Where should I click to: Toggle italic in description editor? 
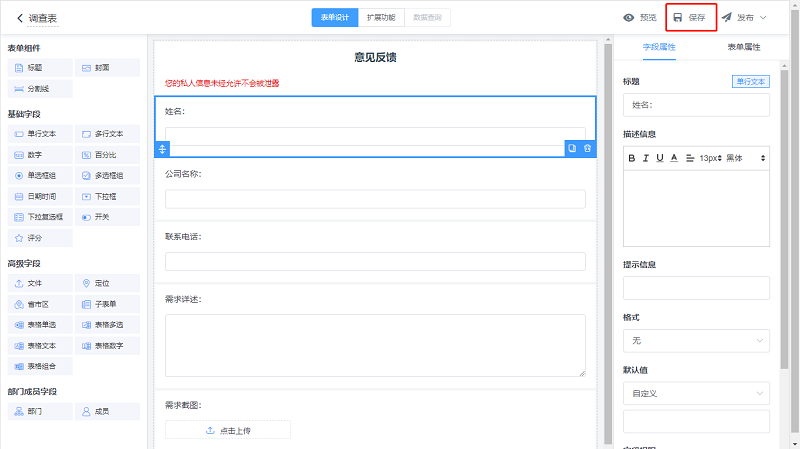point(646,158)
